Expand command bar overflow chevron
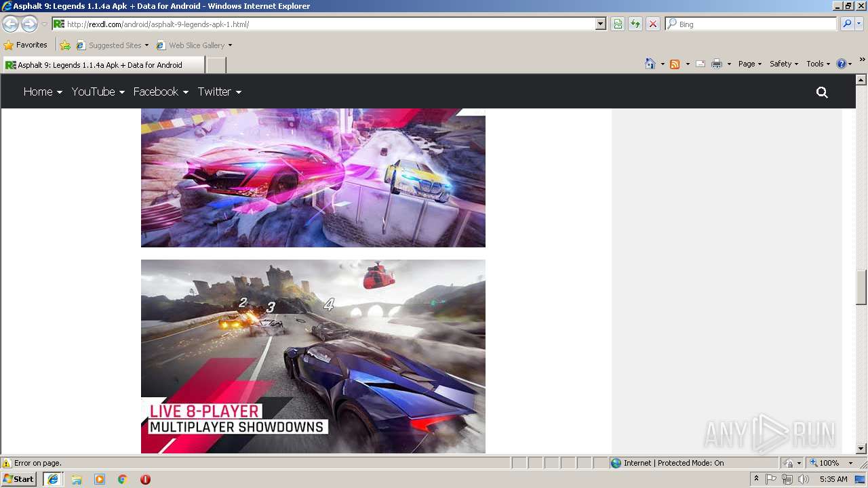Image resolution: width=868 pixels, height=488 pixels. point(862,60)
